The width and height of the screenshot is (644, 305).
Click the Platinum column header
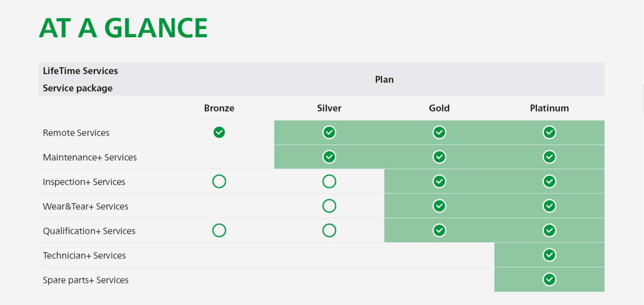click(x=549, y=108)
